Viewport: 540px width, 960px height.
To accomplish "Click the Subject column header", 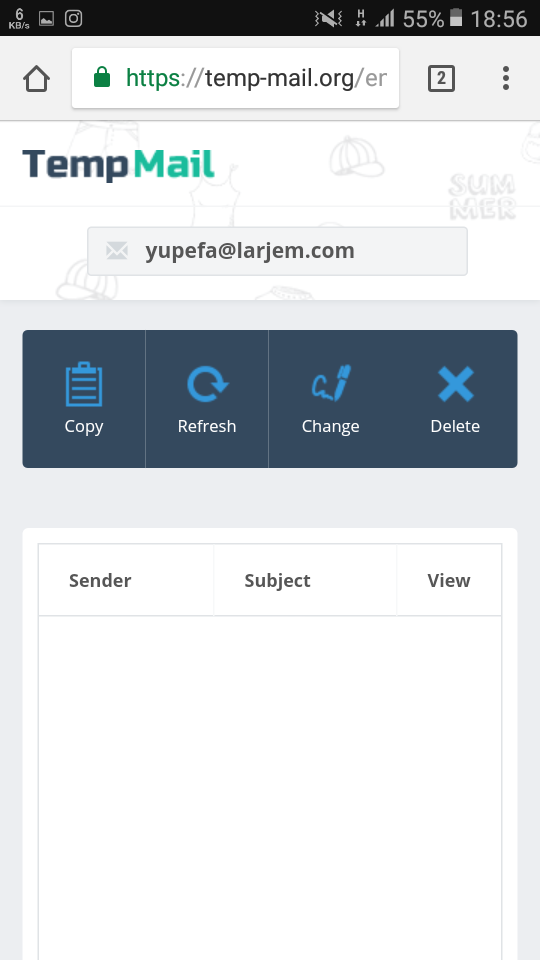I will click(x=277, y=580).
